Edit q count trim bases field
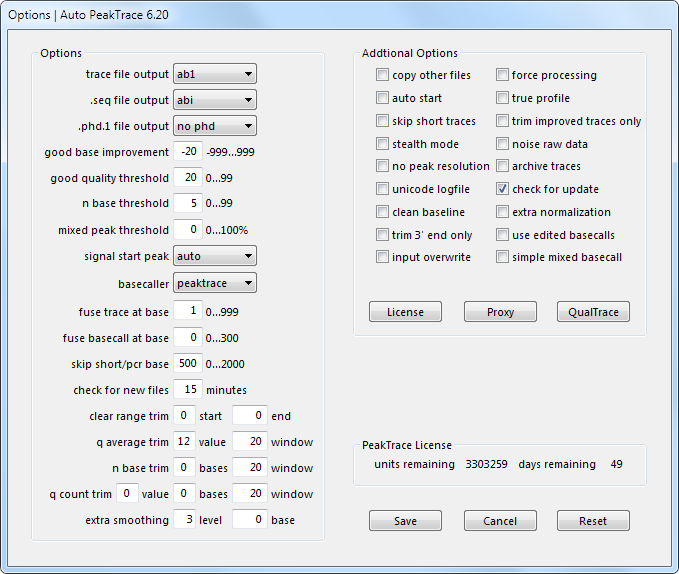The height and width of the screenshot is (574, 679). (184, 493)
